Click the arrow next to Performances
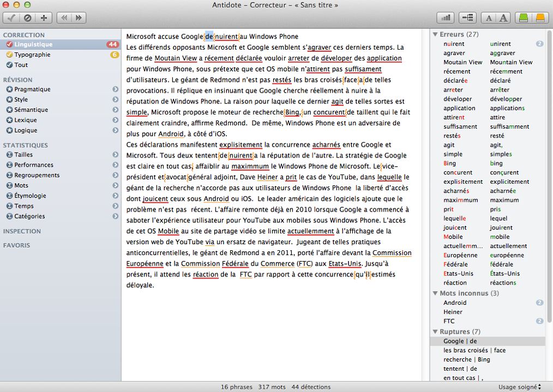The height and width of the screenshot is (392, 553). click(x=115, y=165)
